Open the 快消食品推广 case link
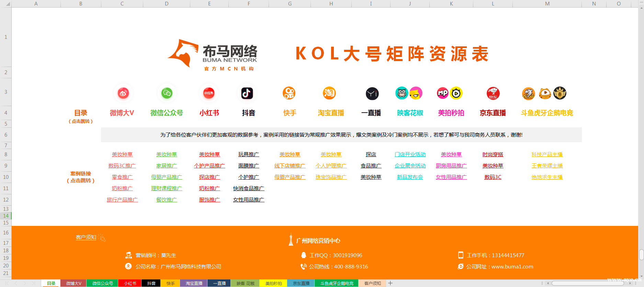Viewport: 644px width, 287px height. 249,188
